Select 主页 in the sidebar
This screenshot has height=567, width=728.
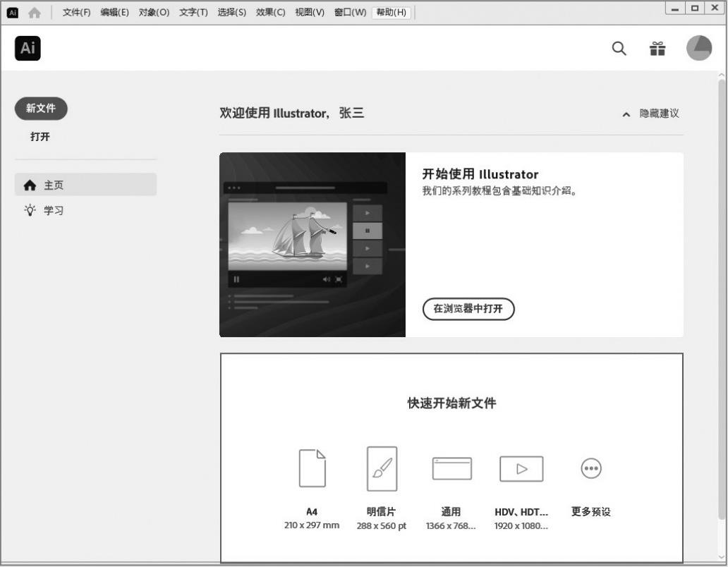86,185
